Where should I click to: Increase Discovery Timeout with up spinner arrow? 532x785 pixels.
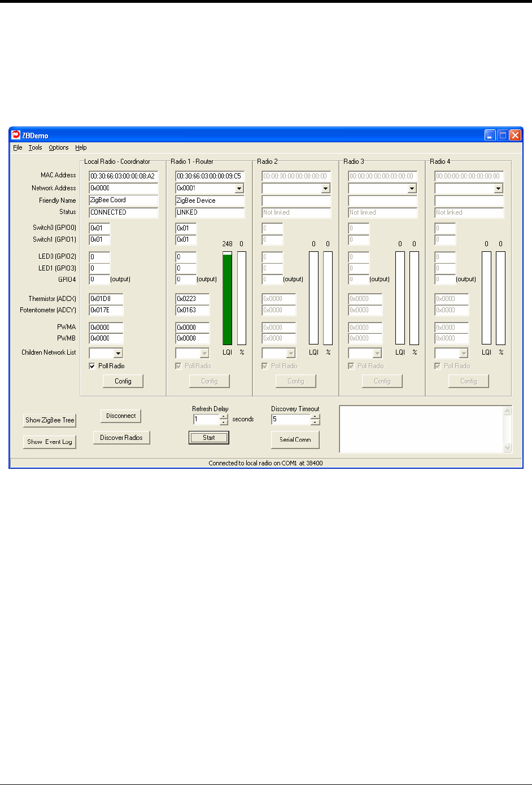[x=316, y=417]
